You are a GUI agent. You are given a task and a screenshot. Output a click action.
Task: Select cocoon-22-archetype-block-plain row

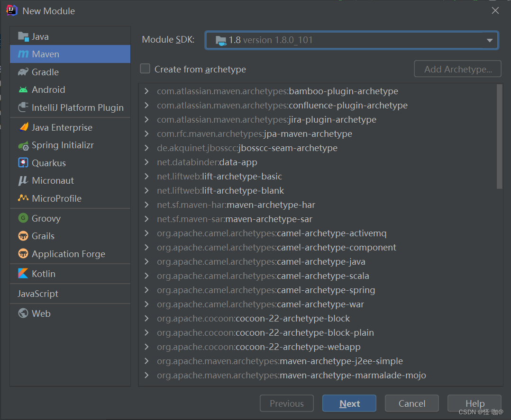click(320, 332)
